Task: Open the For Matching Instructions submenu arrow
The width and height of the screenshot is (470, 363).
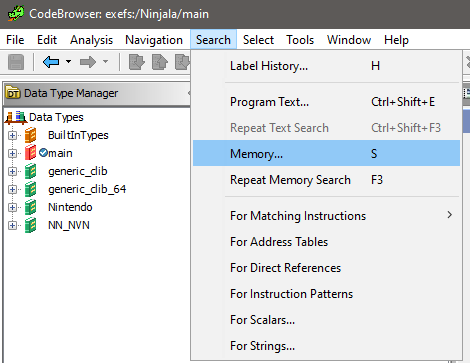Action: pyautogui.click(x=450, y=215)
